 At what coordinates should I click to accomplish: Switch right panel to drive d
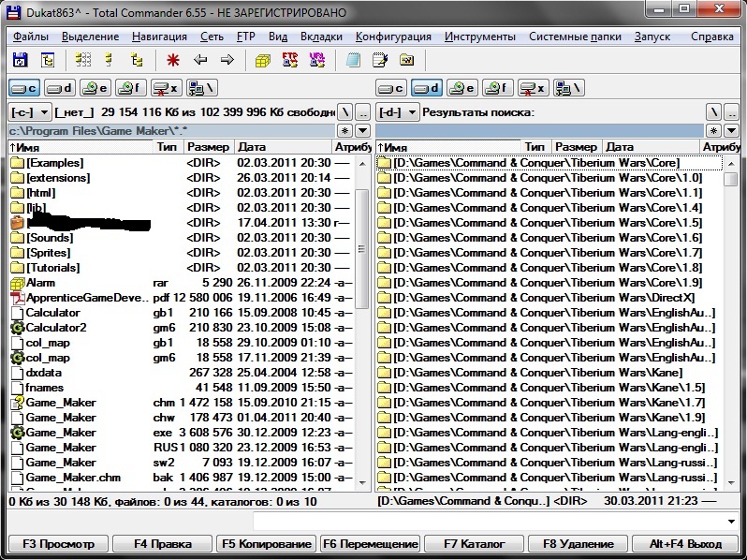click(x=427, y=88)
